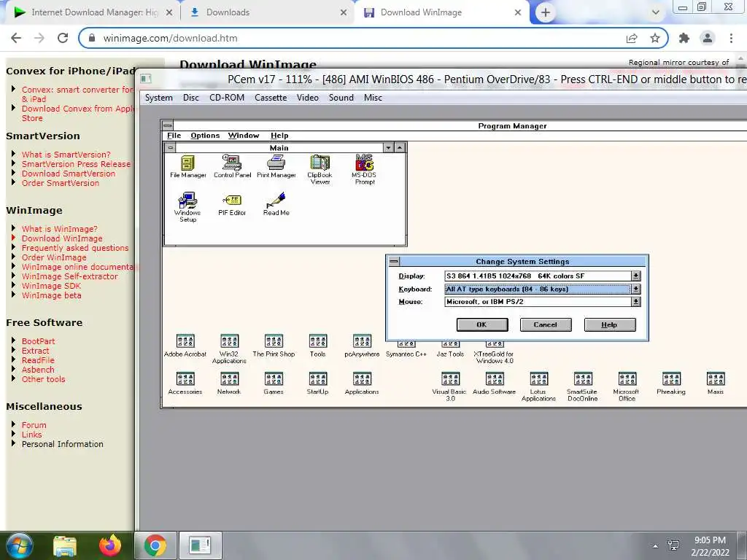This screenshot has width=747, height=560.
Task: Open Program Manager Window menu
Action: click(244, 136)
